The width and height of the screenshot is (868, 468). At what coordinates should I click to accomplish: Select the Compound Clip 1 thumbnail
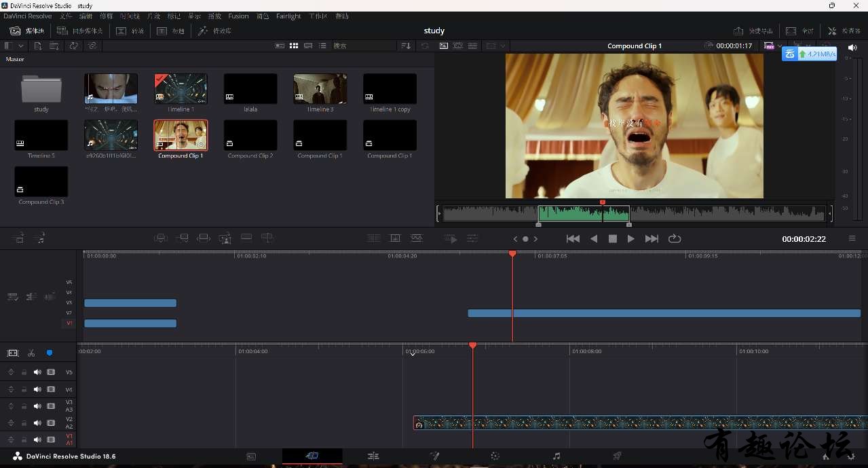click(x=181, y=135)
